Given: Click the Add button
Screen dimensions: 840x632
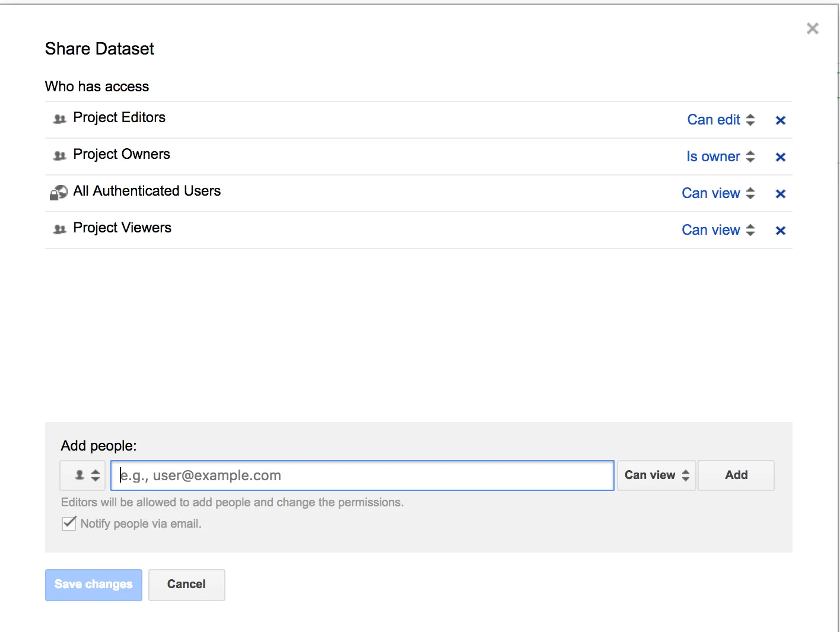Looking at the screenshot, I should coord(736,475).
